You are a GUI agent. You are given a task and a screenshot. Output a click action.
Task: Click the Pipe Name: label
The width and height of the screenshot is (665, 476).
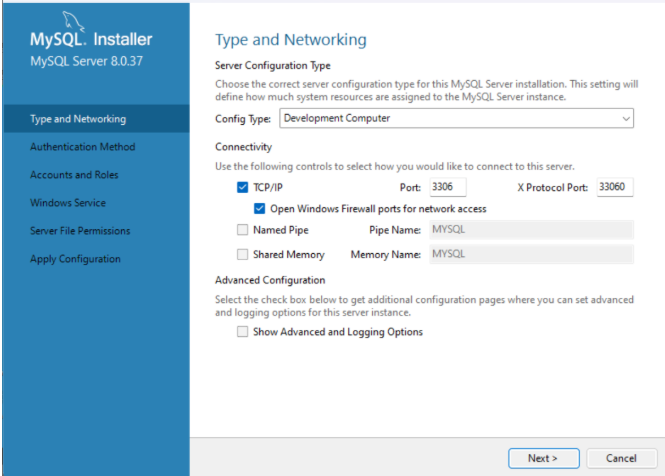tap(395, 230)
